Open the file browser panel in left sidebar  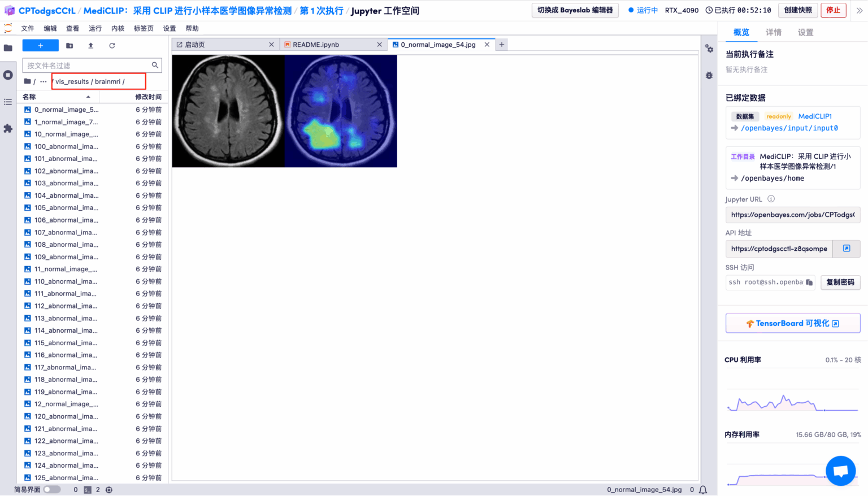[x=8, y=47]
